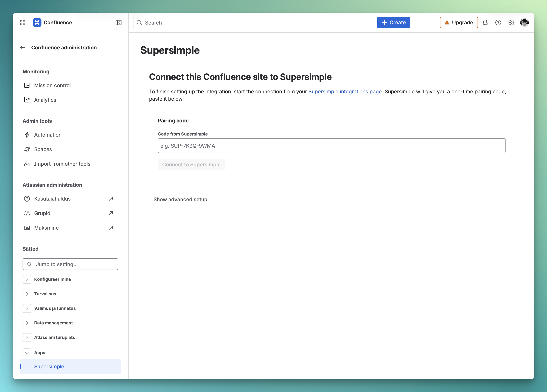This screenshot has height=392, width=547.
Task: Click the Atlassiani turuplats label
Action: click(x=55, y=337)
